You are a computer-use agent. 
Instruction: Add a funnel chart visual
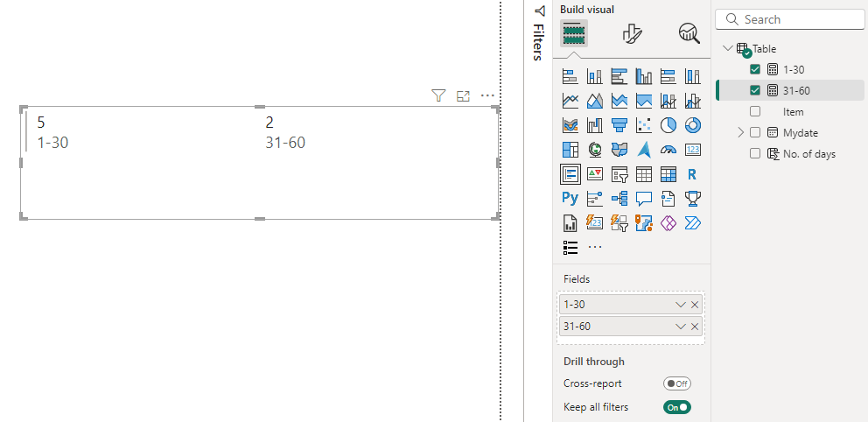[x=619, y=125]
